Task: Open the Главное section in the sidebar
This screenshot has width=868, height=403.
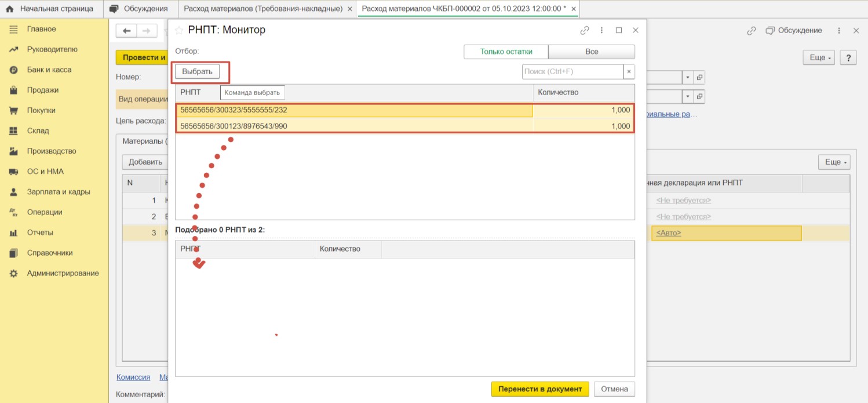Action: [x=41, y=29]
